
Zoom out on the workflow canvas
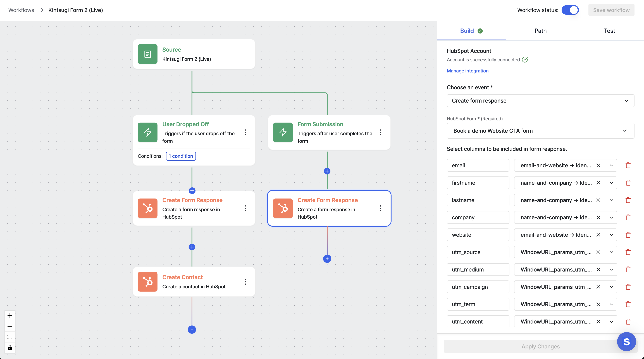coord(10,326)
